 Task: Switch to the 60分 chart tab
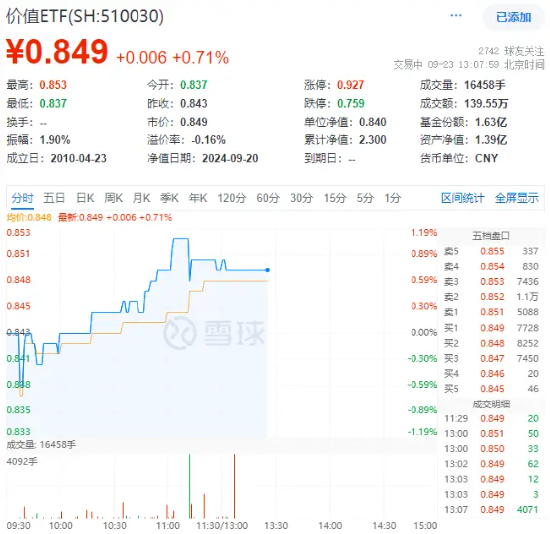tap(268, 198)
